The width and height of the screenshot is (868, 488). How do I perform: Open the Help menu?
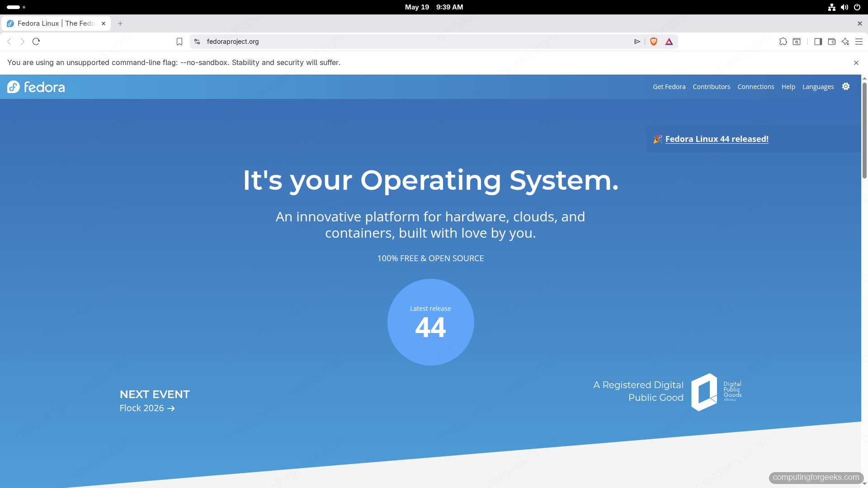pos(788,87)
